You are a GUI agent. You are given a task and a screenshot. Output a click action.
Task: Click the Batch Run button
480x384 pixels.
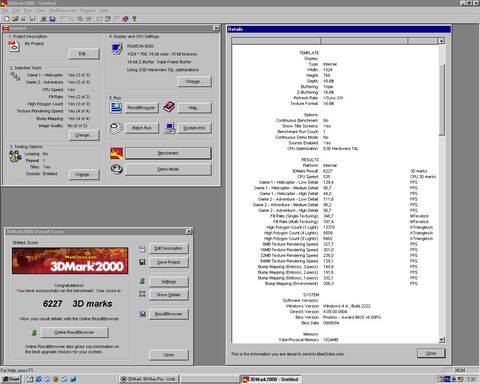[x=142, y=128]
